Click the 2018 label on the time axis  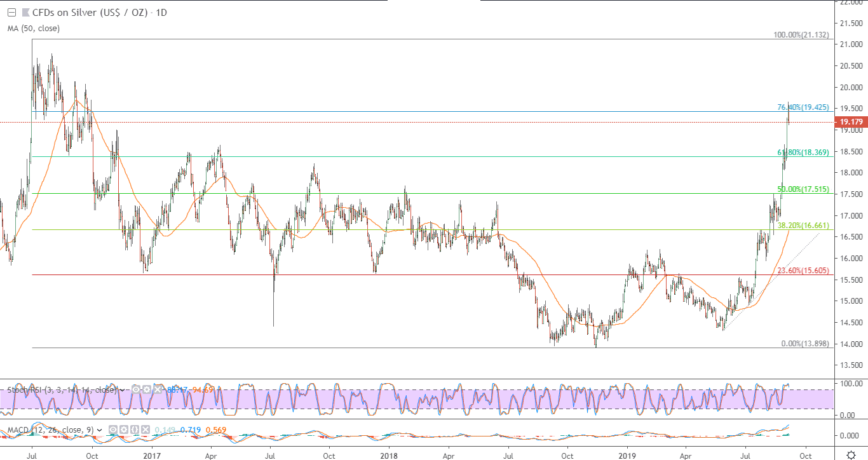[x=389, y=455]
